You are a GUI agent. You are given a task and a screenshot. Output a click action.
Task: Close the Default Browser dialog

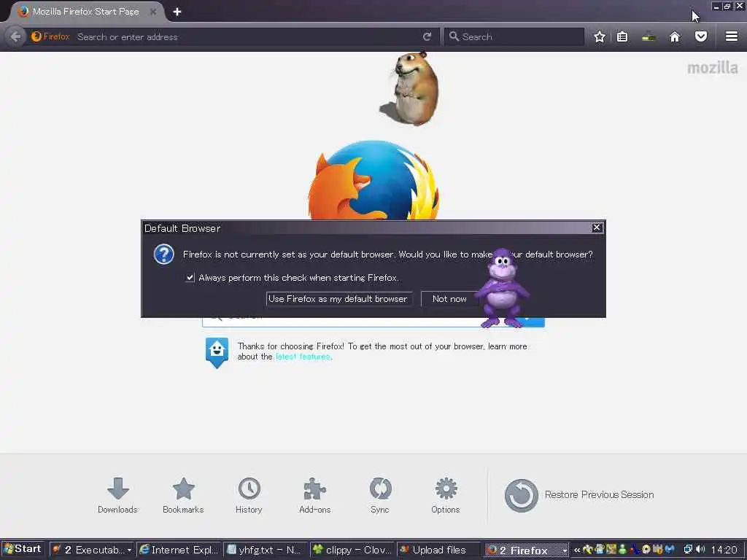pos(597,227)
